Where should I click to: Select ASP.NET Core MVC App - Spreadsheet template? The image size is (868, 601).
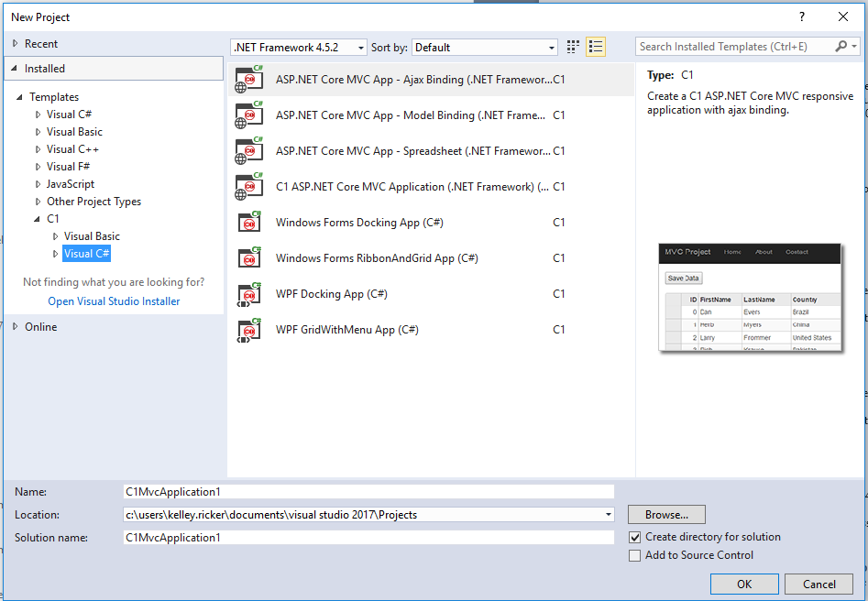pos(431,151)
